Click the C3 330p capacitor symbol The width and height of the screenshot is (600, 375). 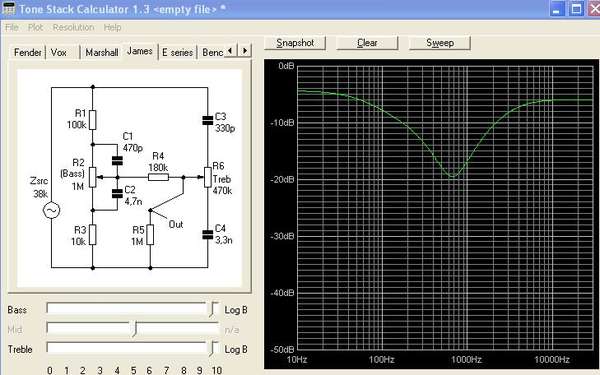coord(207,120)
